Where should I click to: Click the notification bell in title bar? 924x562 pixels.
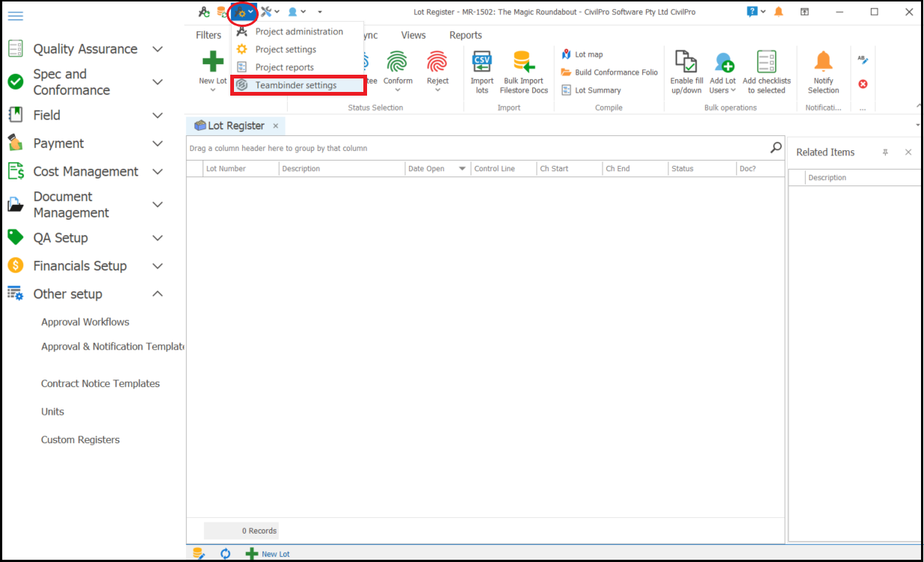tap(779, 12)
